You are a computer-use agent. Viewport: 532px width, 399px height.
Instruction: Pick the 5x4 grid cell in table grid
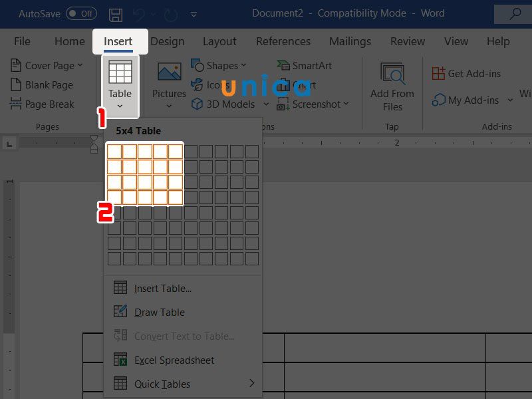click(176, 198)
